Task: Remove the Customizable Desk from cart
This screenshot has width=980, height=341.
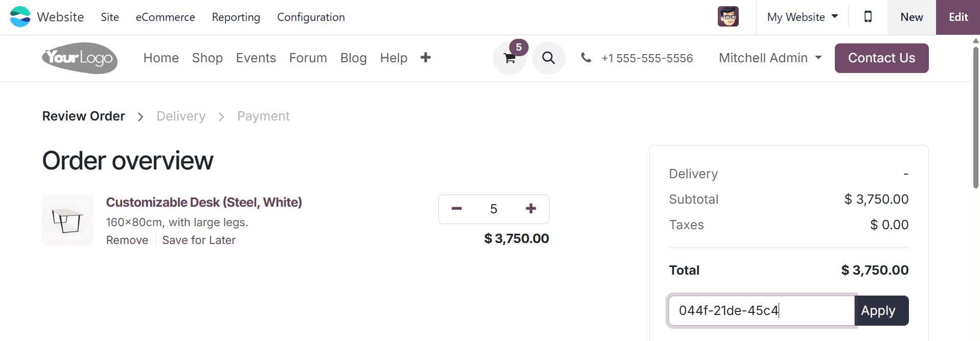Action: (x=127, y=240)
